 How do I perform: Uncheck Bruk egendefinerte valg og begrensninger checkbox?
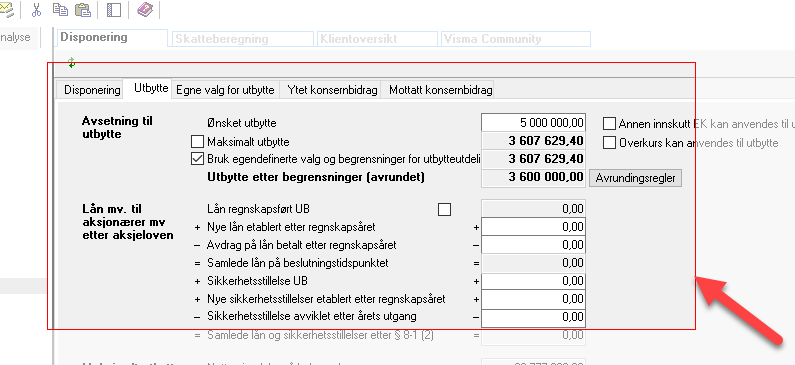point(197,159)
